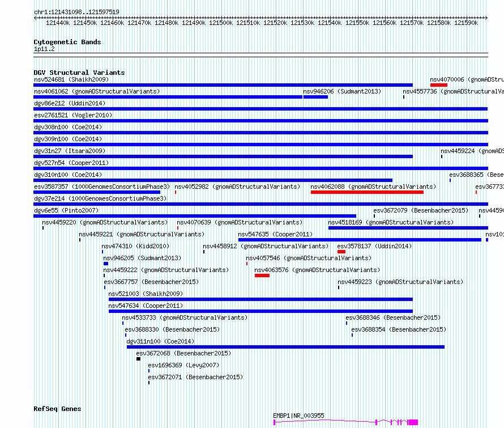Click the red nsv4063576 variant bar
The height and width of the screenshot is (428, 504).
[x=262, y=276]
